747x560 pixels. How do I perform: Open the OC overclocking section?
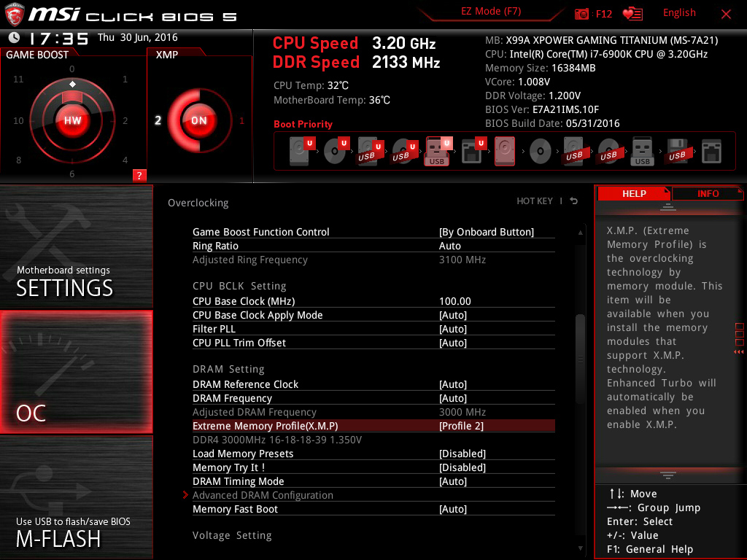tap(76, 373)
